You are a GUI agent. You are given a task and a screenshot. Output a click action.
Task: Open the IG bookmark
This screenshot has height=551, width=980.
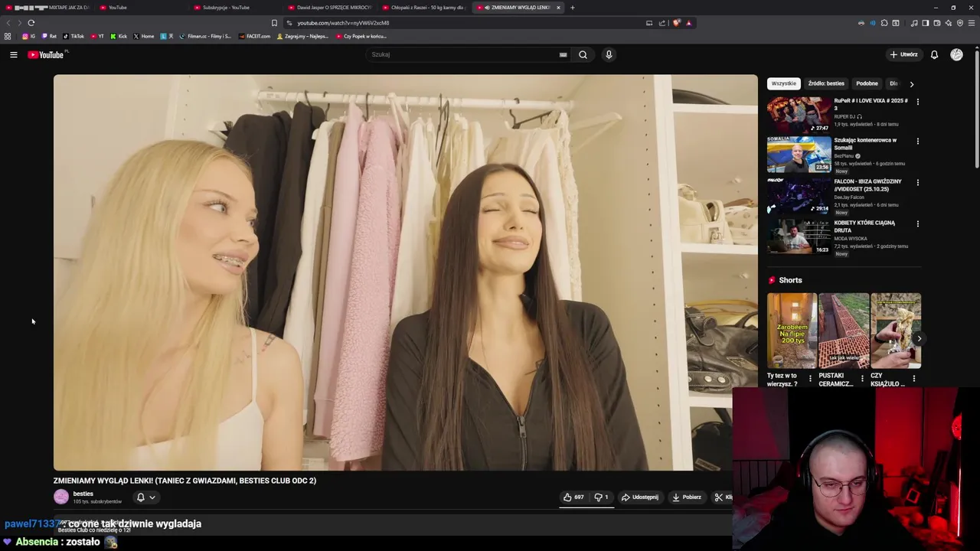point(29,36)
